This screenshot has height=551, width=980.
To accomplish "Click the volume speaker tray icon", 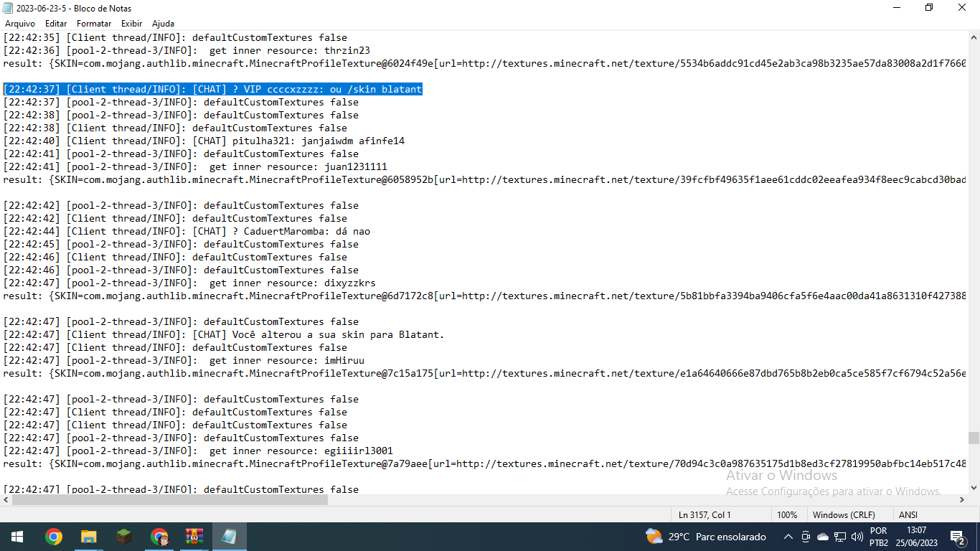I will pyautogui.click(x=857, y=537).
